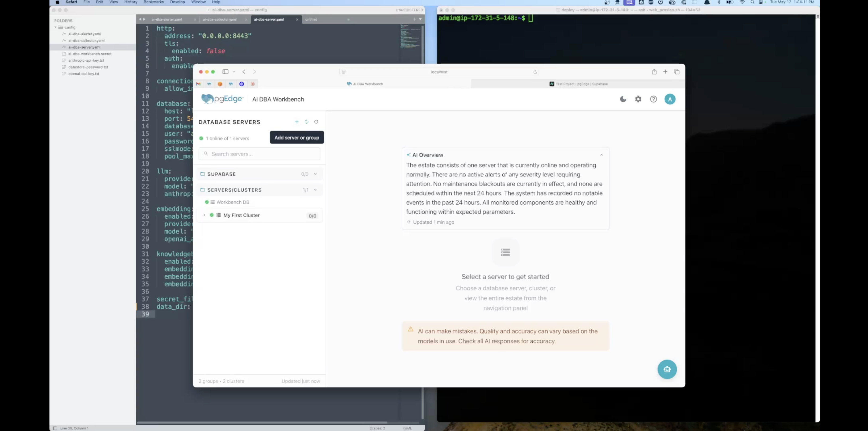Open openai-api-key.txt in the Sublime sidebar
Screen dimensions: 868x431
(x=84, y=73)
